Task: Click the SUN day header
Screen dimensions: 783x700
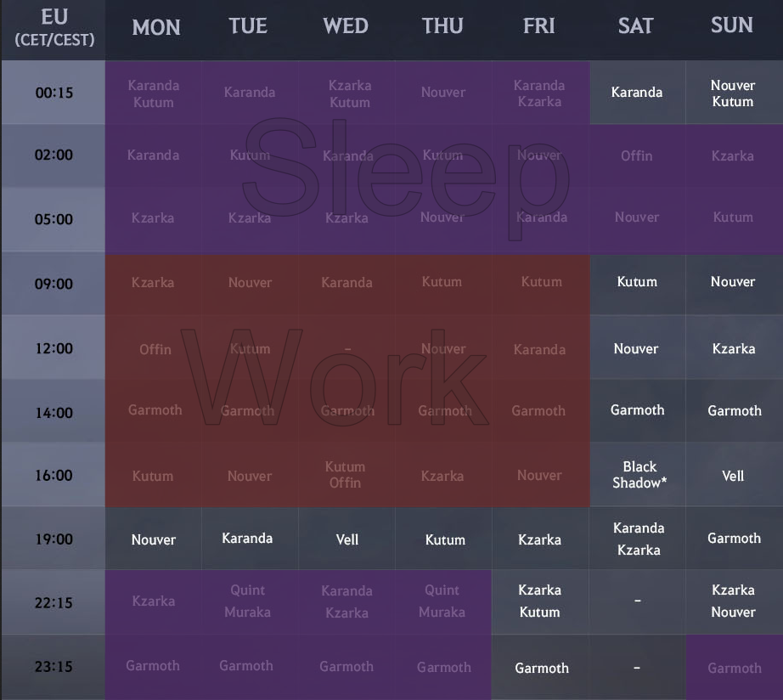Action: coord(732,25)
